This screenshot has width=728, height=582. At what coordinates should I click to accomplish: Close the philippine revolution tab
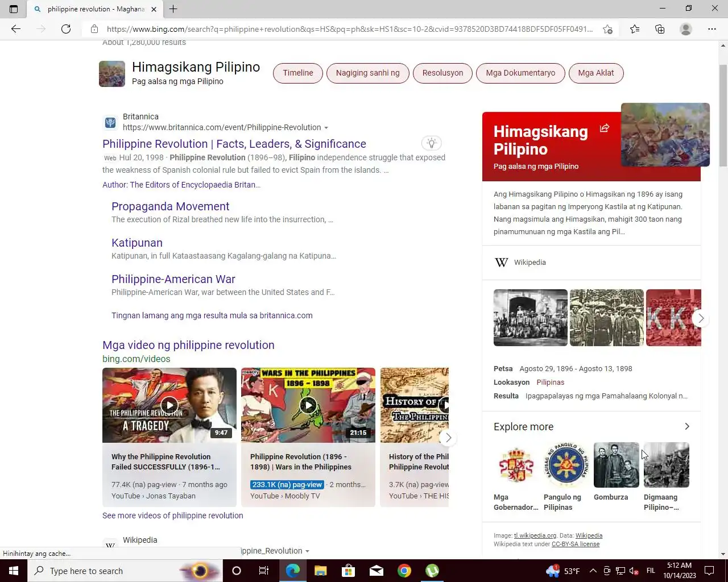point(154,9)
